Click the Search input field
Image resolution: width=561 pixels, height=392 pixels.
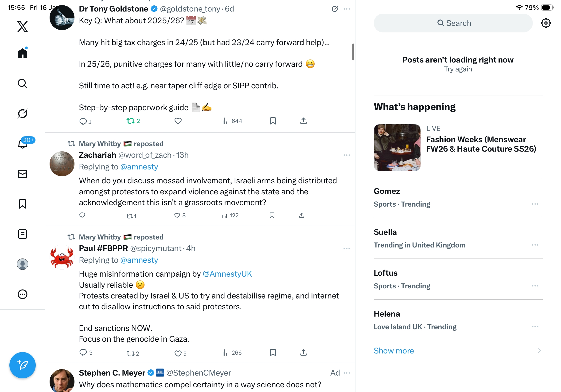pos(453,23)
